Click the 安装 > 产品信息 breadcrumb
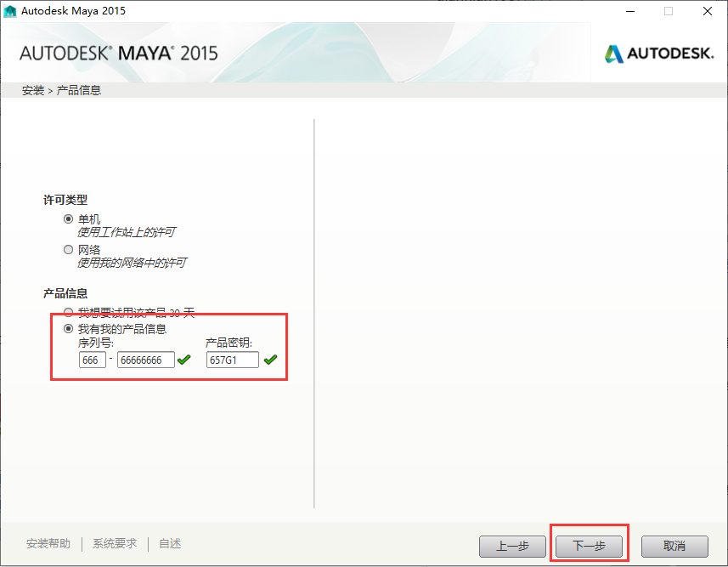Image resolution: width=728 pixels, height=567 pixels. 61,90
